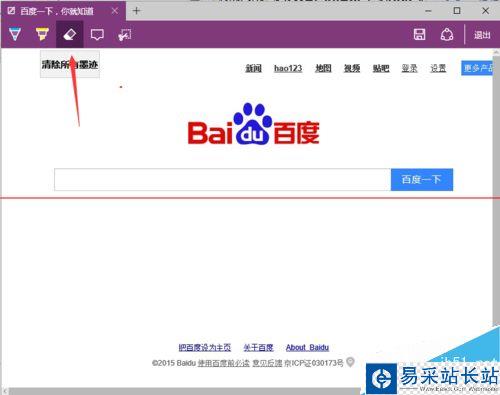Click the 登录 login link
The image size is (500, 395).
coord(409,68)
